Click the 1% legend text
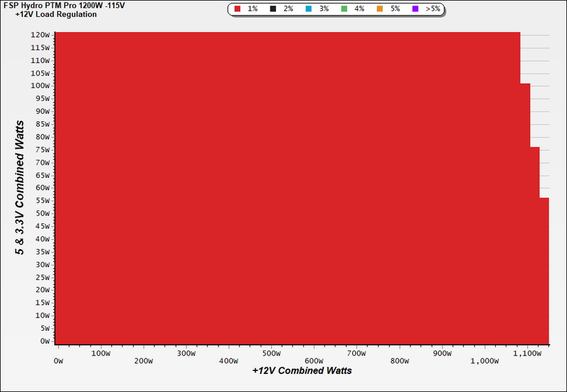Screen dimensions: 567x392 pos(253,9)
